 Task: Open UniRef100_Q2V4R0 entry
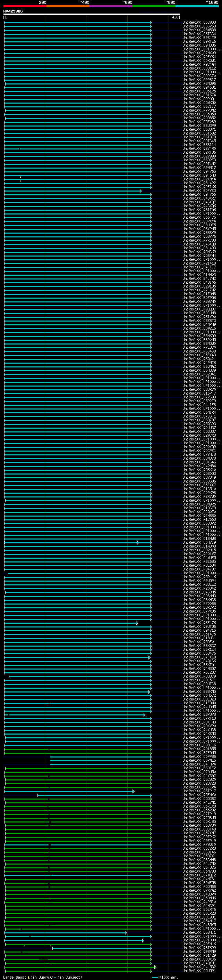199,149
